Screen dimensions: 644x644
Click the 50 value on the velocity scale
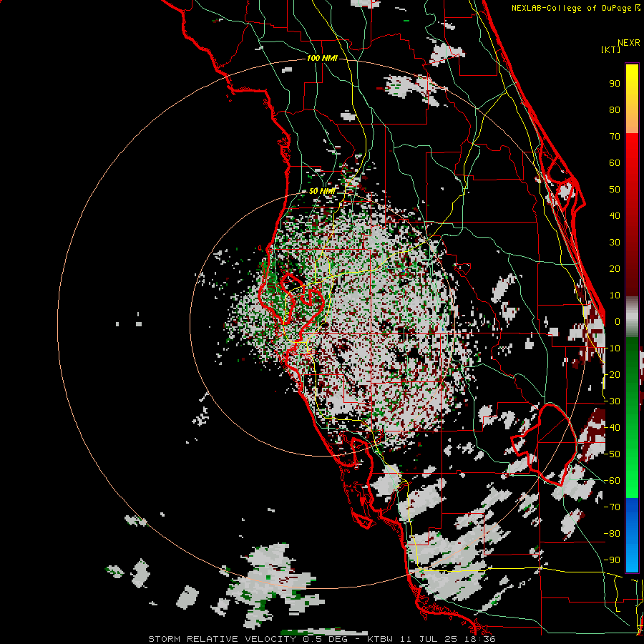coord(615,190)
